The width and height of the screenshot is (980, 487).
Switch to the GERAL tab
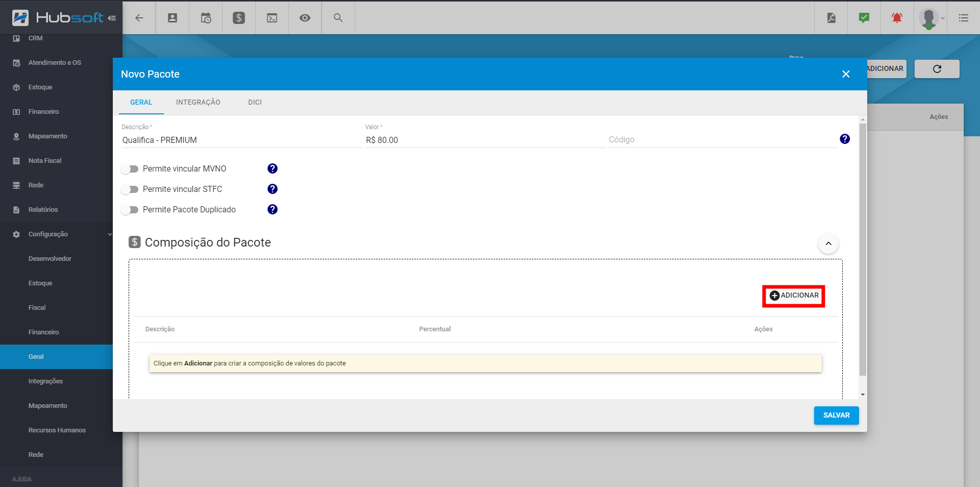(x=141, y=102)
